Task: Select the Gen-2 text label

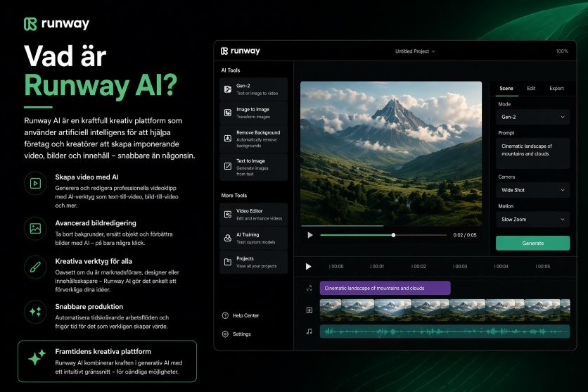Action: (243, 86)
